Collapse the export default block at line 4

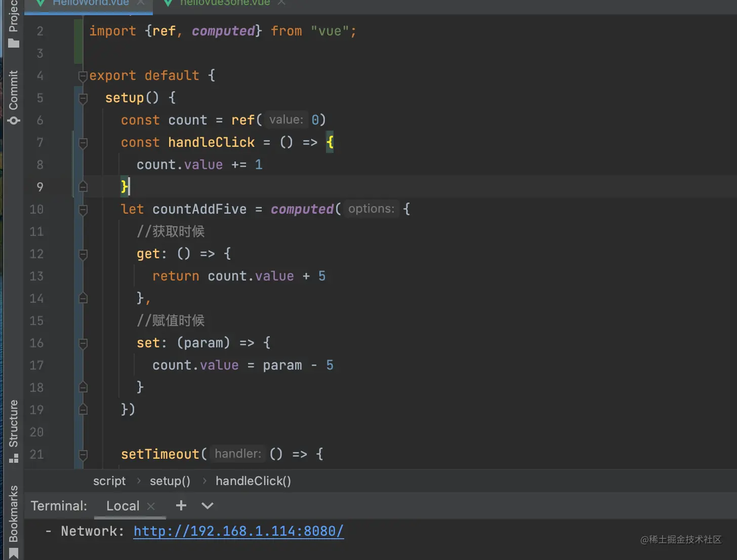click(x=83, y=76)
